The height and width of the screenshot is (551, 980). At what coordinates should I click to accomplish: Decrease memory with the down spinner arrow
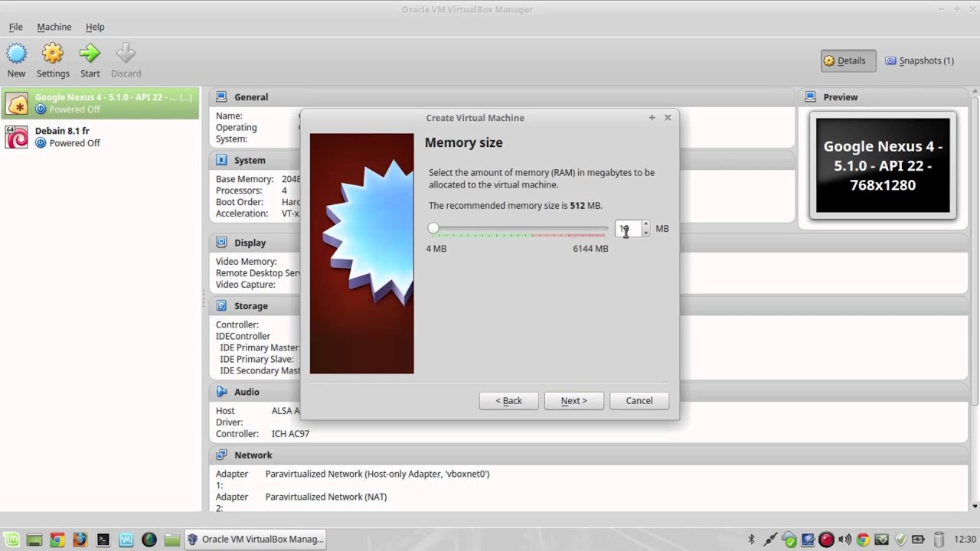click(x=646, y=233)
